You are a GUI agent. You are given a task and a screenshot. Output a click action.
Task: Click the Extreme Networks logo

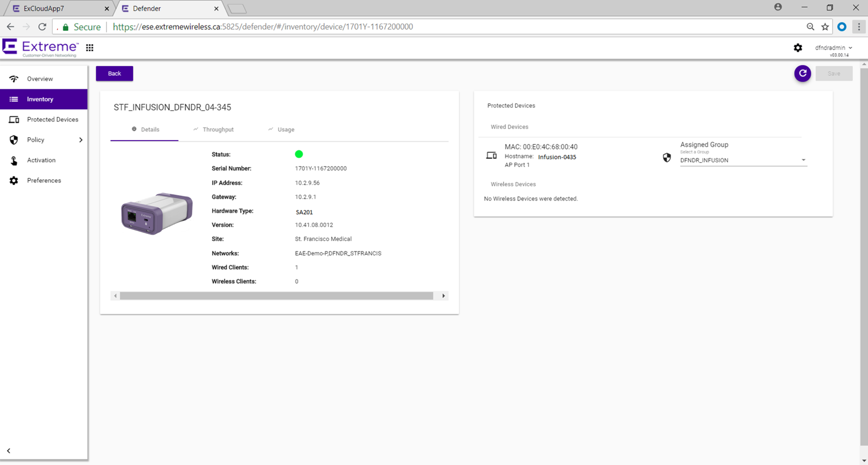pyautogui.click(x=40, y=48)
